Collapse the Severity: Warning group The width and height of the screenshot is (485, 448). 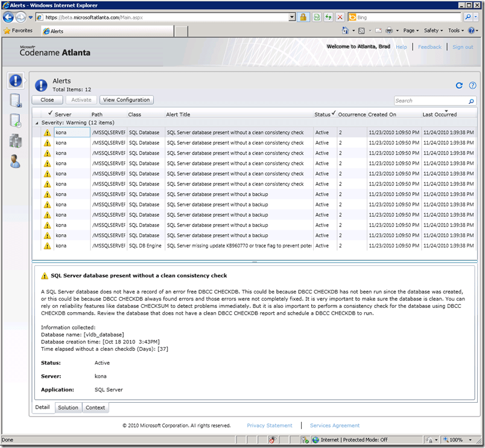coord(37,123)
